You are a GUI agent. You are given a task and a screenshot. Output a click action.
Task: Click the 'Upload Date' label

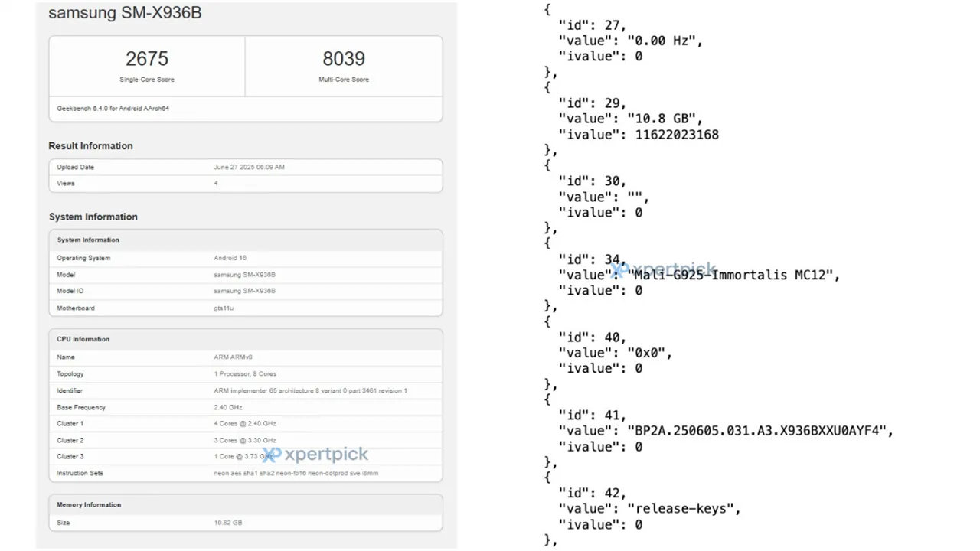76,167
